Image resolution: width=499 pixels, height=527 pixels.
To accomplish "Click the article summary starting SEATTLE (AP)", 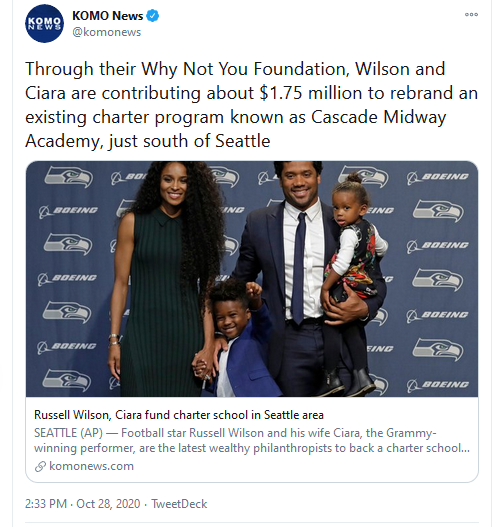I will (252, 440).
